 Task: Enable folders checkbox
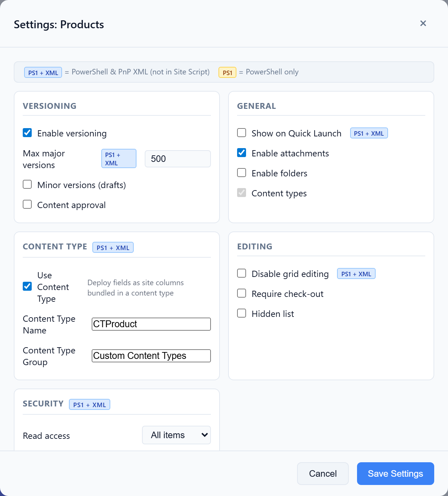pos(242,173)
